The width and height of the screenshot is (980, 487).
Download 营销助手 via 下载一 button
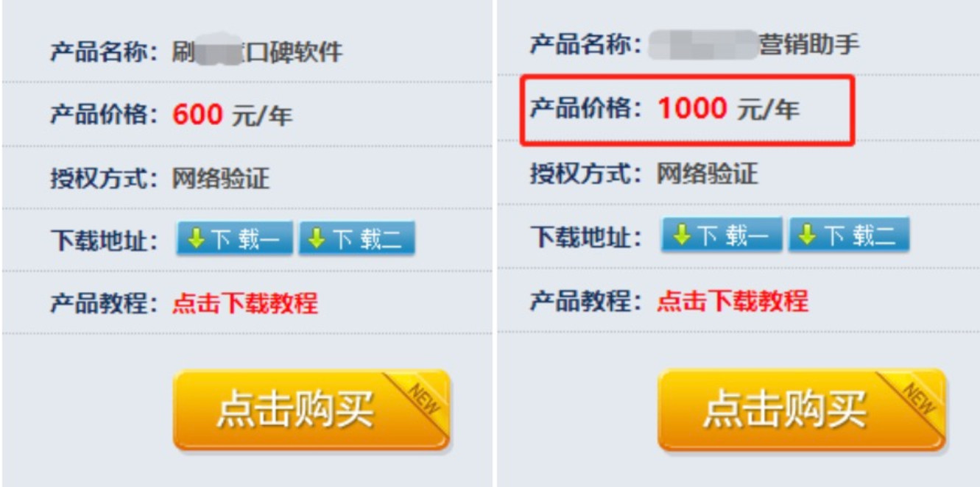(722, 235)
